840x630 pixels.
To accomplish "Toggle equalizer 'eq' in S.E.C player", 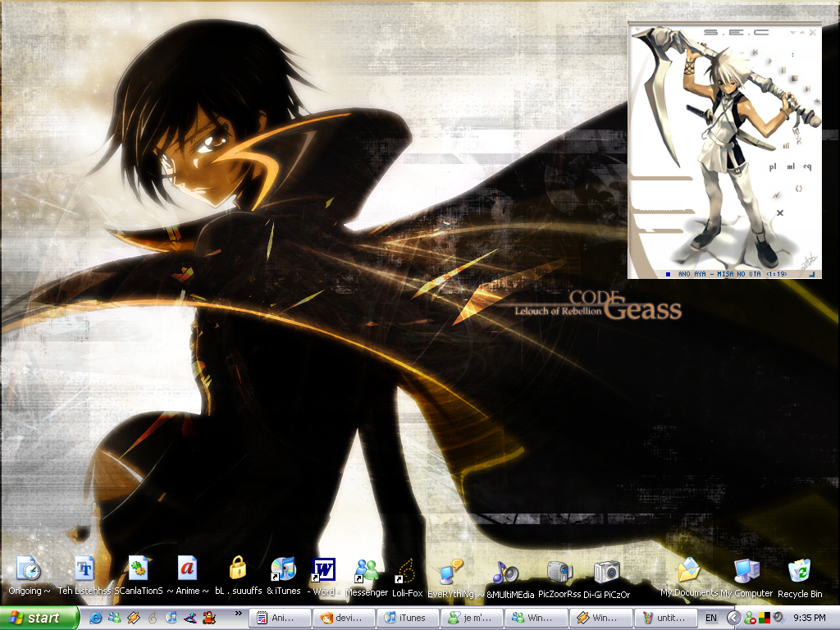I will tap(807, 167).
